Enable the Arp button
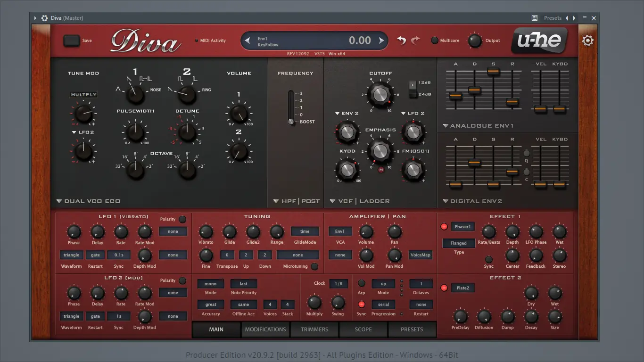644x362 pixels. click(362, 283)
